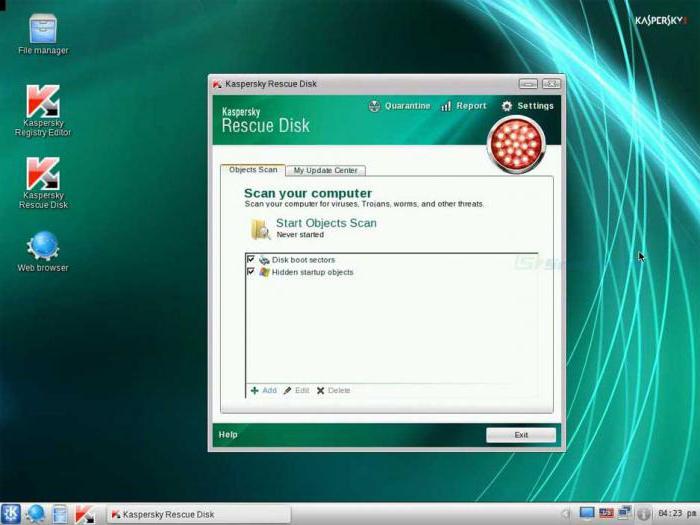
Task: Click the red protection status indicator
Action: (516, 145)
